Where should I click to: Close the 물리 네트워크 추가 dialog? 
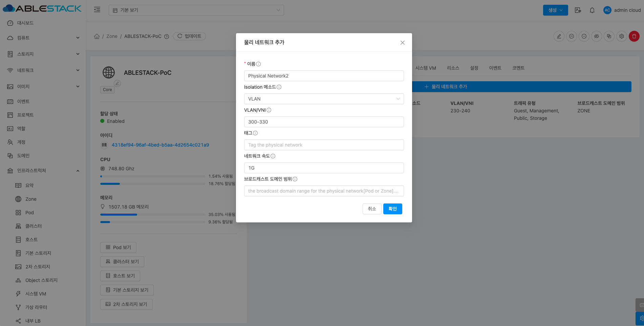click(x=402, y=43)
